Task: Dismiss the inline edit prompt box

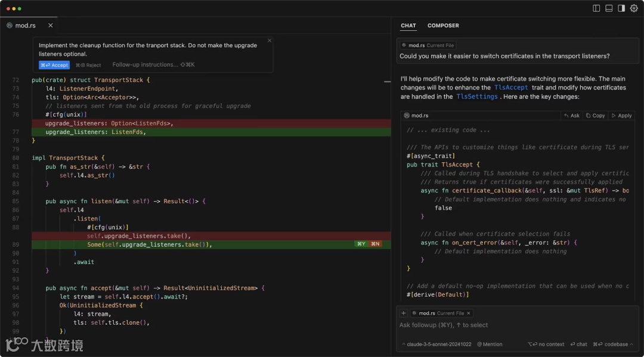Action: (x=270, y=41)
